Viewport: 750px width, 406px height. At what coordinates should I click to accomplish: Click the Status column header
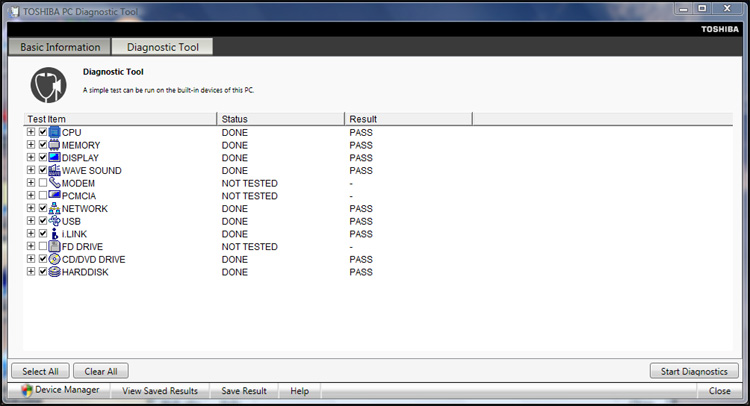[281, 119]
